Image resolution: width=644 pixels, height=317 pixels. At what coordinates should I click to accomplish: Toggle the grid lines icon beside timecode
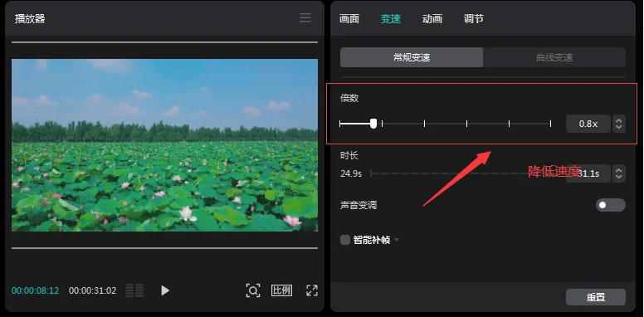pyautogui.click(x=134, y=290)
